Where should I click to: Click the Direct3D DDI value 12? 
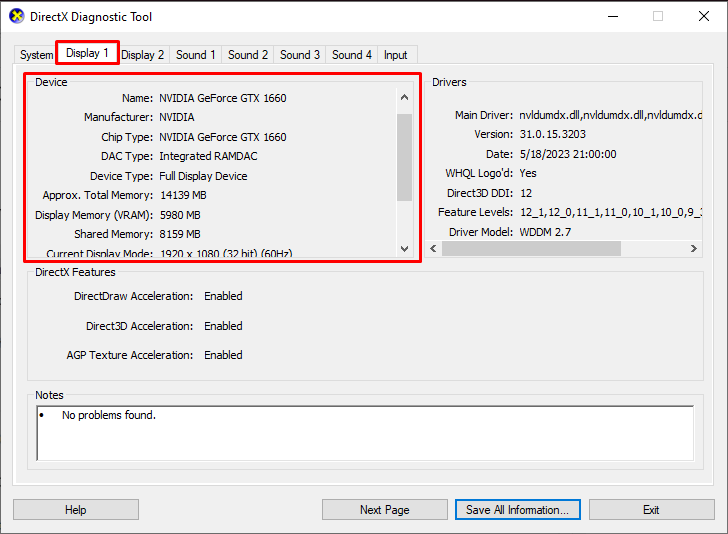526,193
